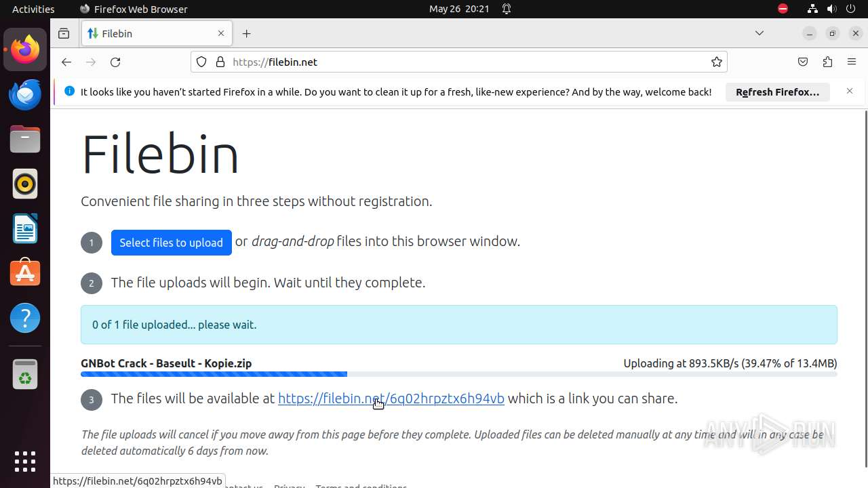List all tabs dropdown arrow
This screenshot has width=868, height=488.
pyautogui.click(x=759, y=33)
